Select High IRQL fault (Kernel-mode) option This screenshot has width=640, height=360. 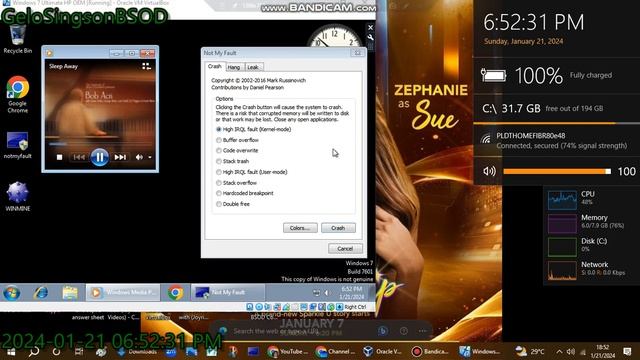(253, 129)
